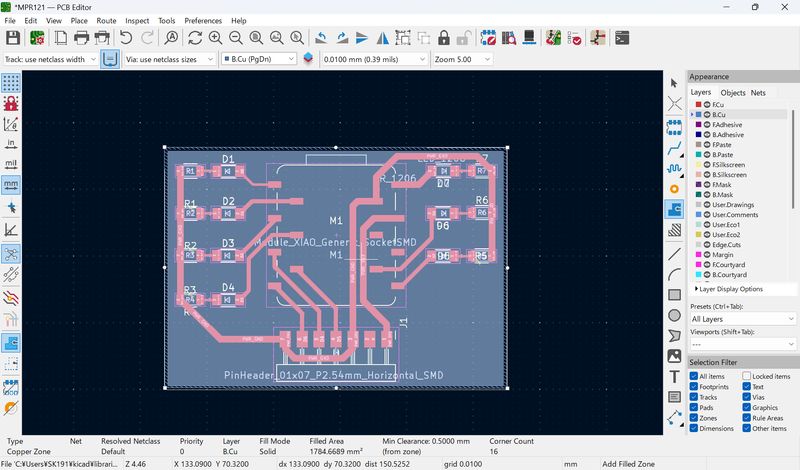Select the Add Filled Zone tool
Image resolution: width=800 pixels, height=470 pixels.
tap(674, 209)
